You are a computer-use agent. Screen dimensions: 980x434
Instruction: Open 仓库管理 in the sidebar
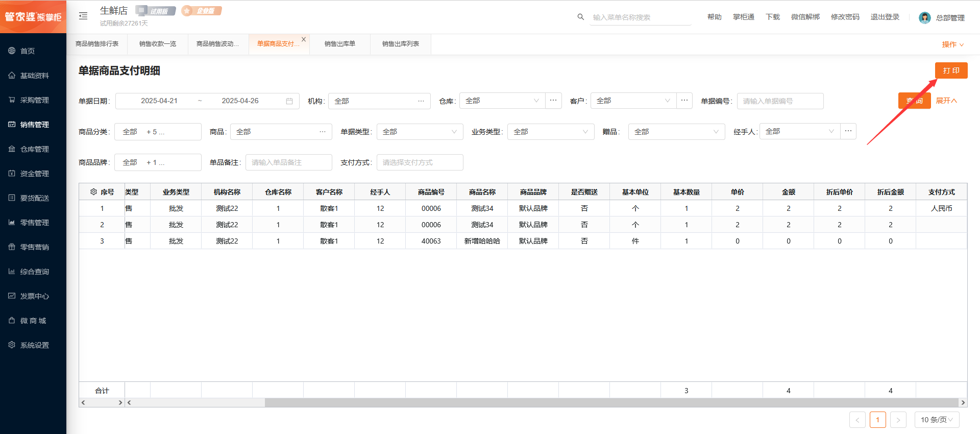[x=34, y=149]
